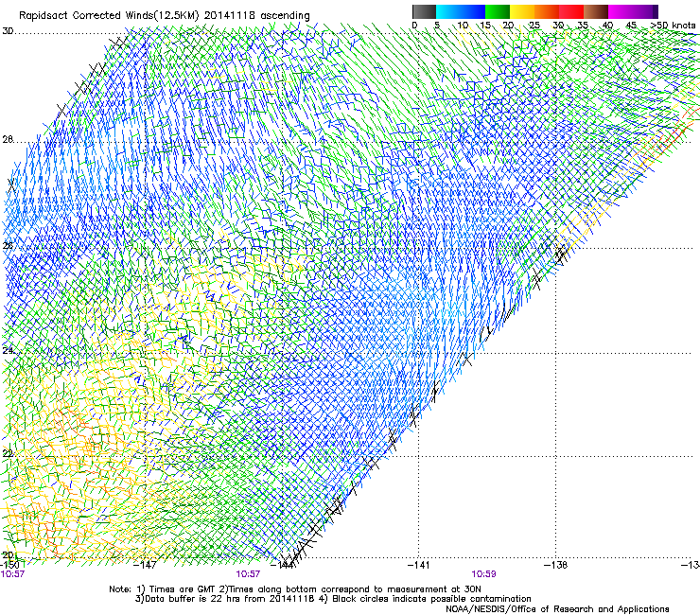Click the '10:57' time label left of -144
Image resolution: width=700 pixels, height=615 pixels.
coord(248,574)
